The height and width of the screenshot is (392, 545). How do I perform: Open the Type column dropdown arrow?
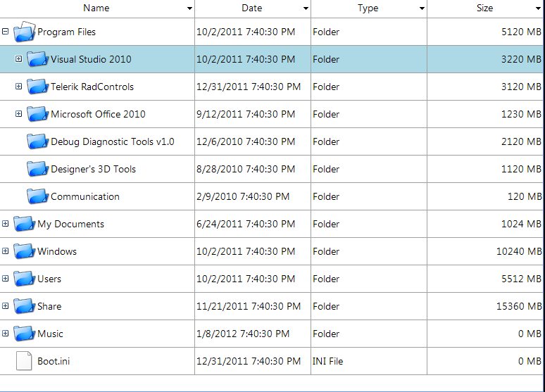click(x=422, y=8)
